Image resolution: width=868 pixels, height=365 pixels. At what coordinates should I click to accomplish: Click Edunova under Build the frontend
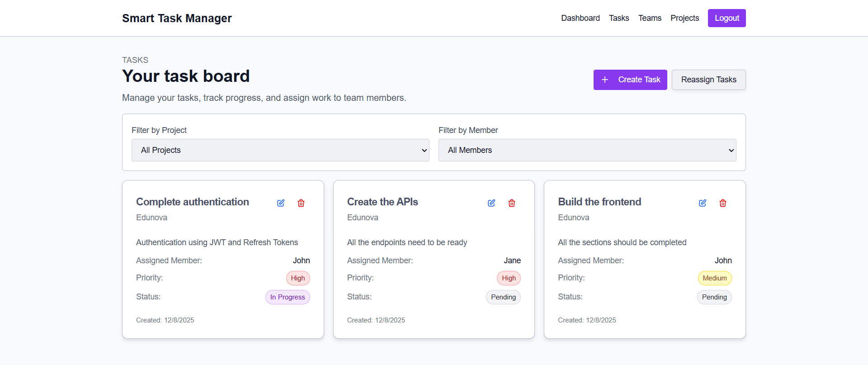573,218
